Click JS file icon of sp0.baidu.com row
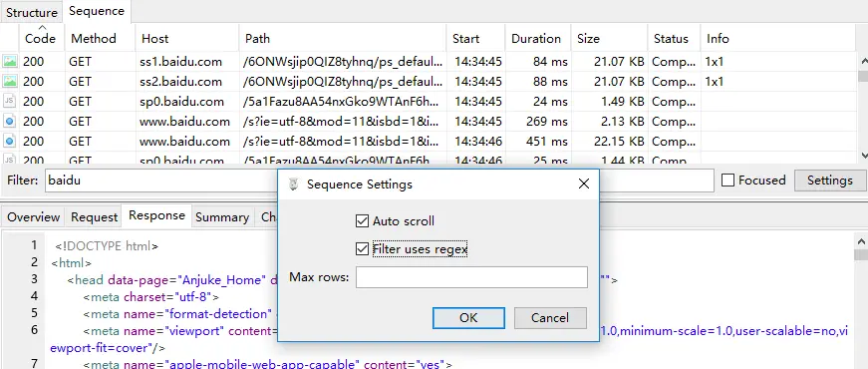The height and width of the screenshot is (369, 868). [9, 102]
